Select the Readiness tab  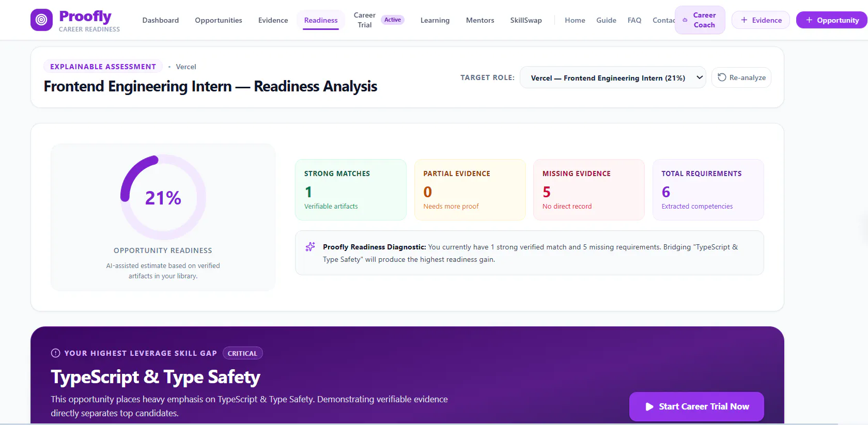pyautogui.click(x=321, y=20)
